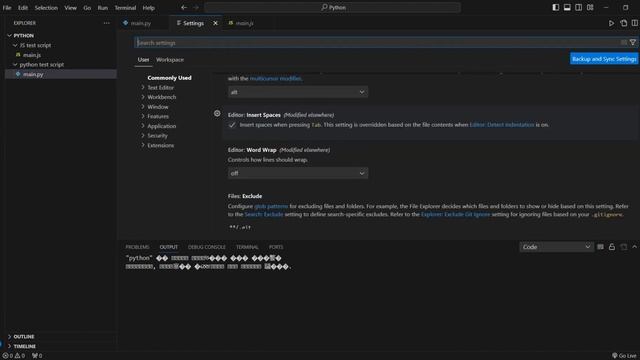
Task: Expand OUTLINE section
Action: (x=24, y=337)
